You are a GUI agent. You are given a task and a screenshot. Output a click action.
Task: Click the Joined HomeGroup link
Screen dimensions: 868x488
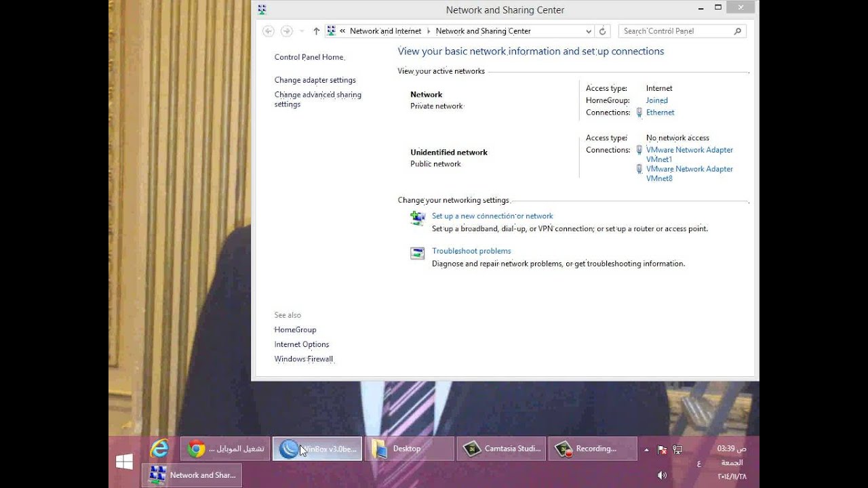(x=656, y=100)
